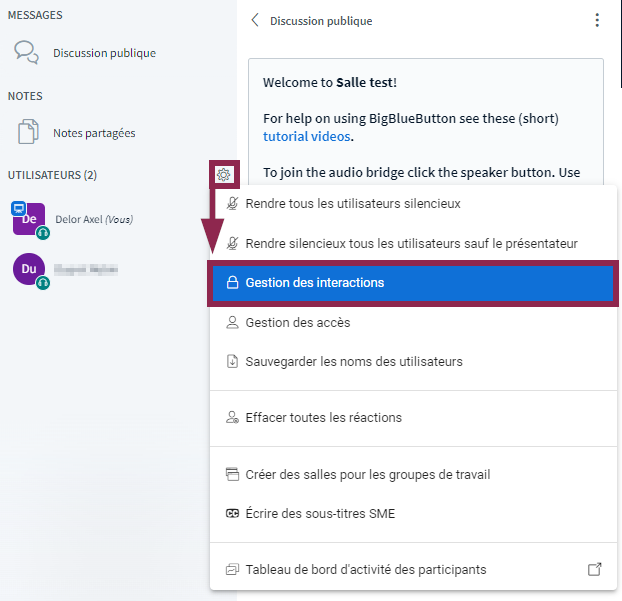622x601 pixels.
Task: Choose Gestion des interactions menu entry
Action: (x=314, y=283)
